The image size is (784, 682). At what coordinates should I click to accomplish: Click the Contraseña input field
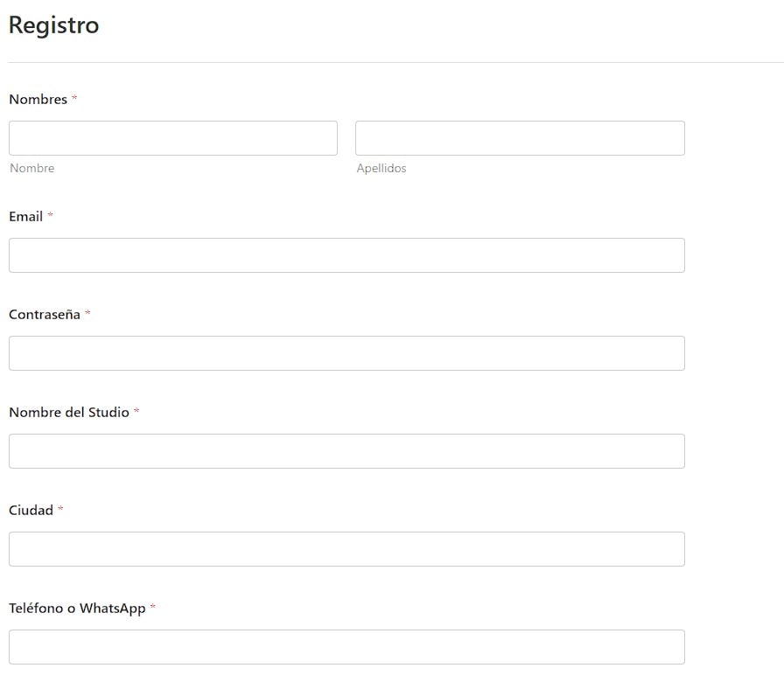tap(346, 352)
